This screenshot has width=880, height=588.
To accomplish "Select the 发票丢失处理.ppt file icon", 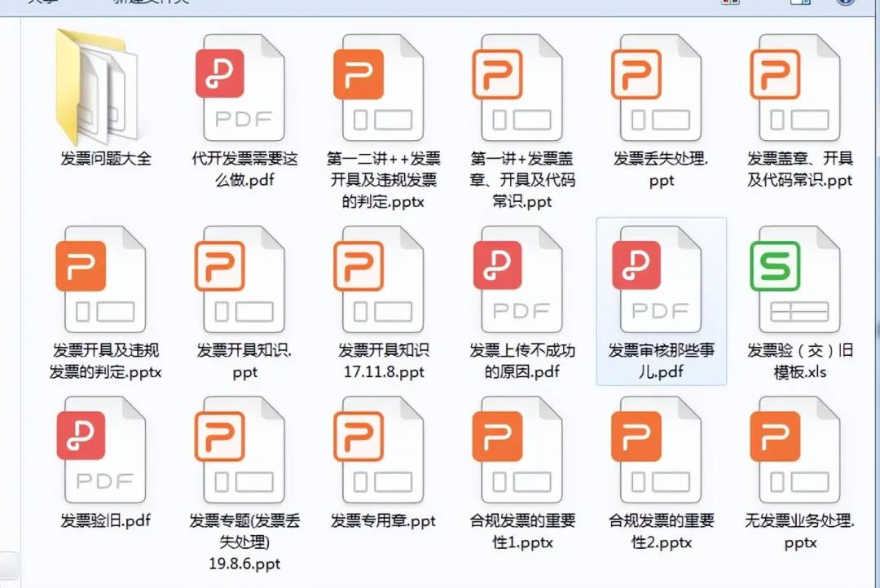I will tap(657, 87).
